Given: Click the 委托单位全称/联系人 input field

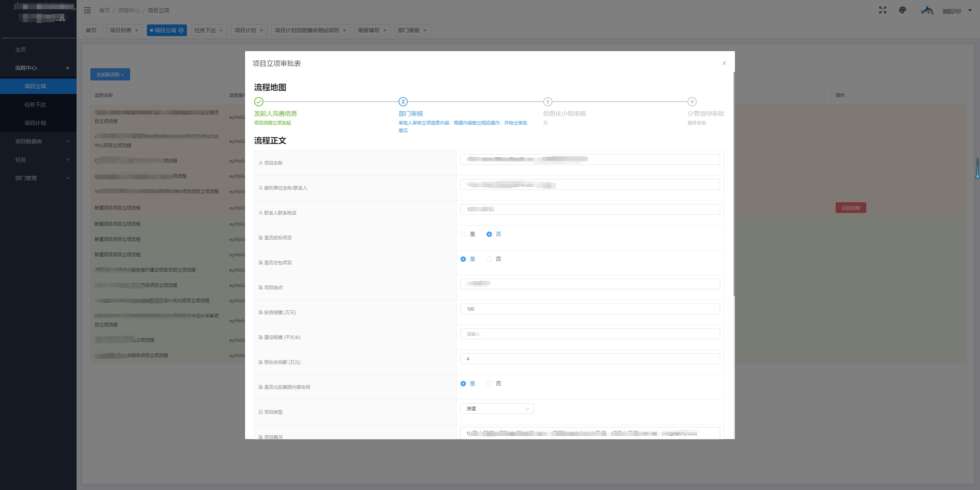Looking at the screenshot, I should point(590,184).
